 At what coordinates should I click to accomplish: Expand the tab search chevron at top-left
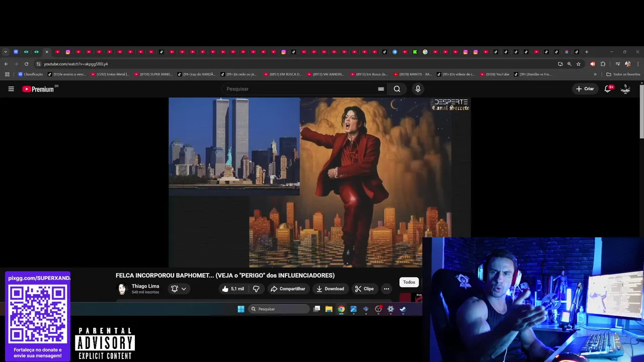coord(6,52)
